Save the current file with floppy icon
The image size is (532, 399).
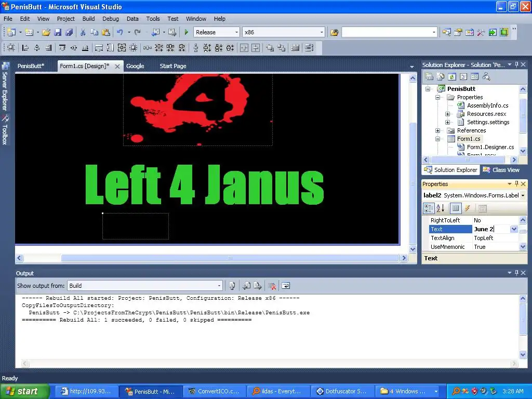58,32
